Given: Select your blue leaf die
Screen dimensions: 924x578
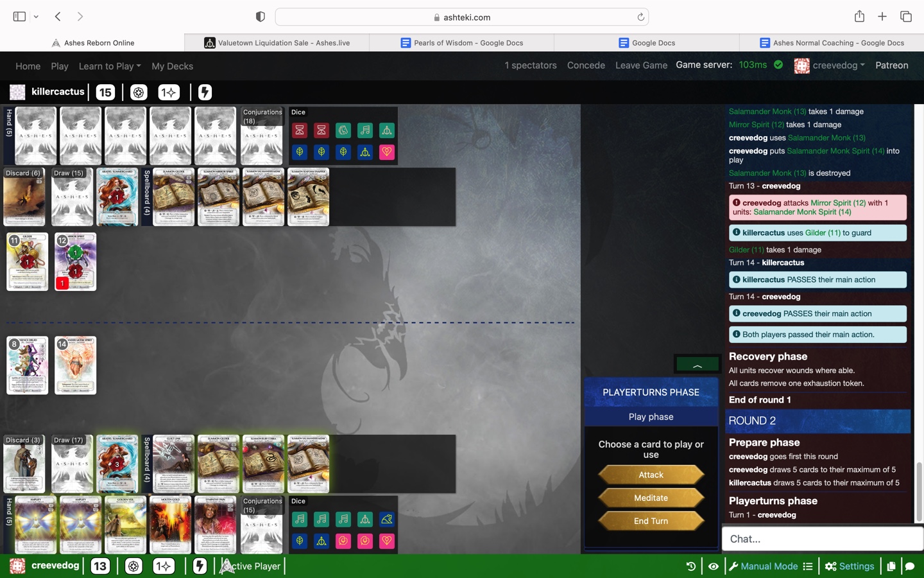Looking at the screenshot, I should pos(300,541).
